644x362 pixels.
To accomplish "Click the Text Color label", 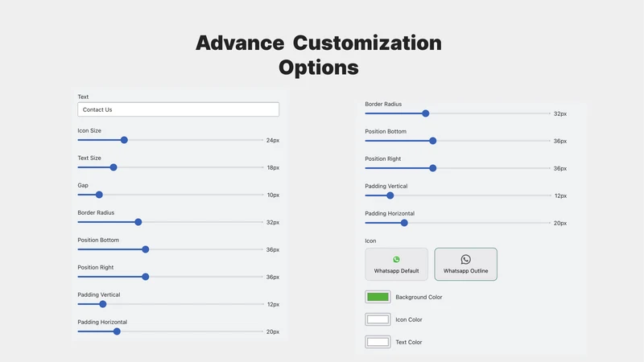I will [409, 343].
